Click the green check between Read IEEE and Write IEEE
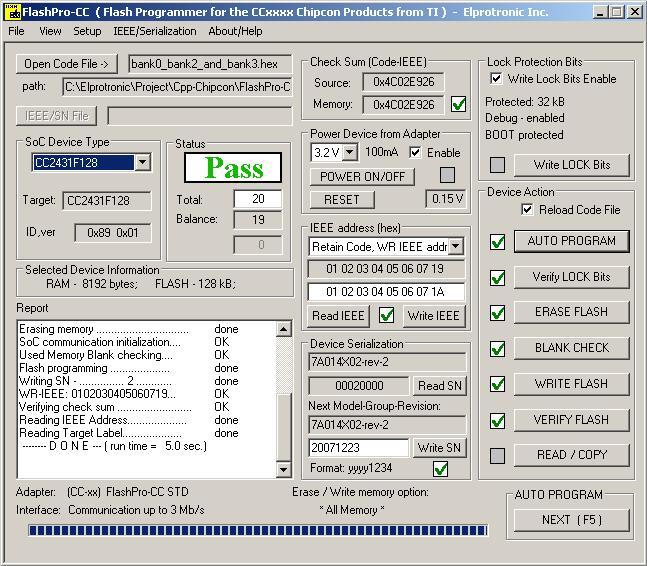Image resolution: width=647 pixels, height=566 pixels. coord(386,316)
